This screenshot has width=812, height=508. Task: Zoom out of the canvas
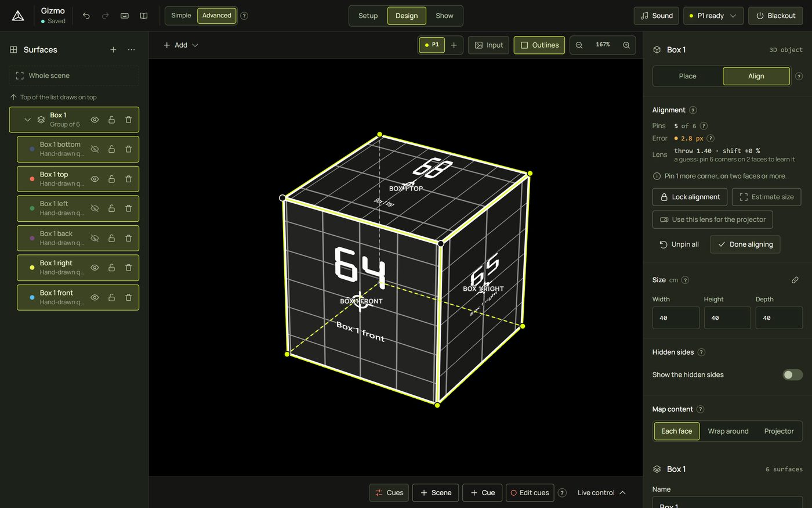coord(579,45)
